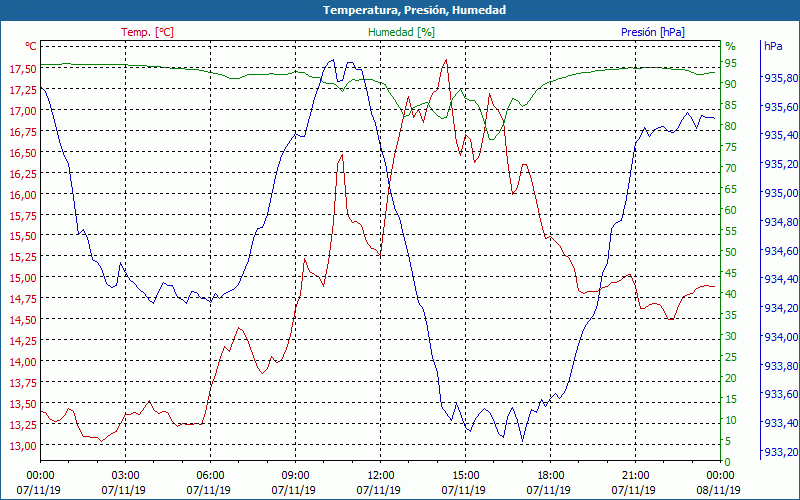Image resolution: width=800 pixels, height=500 pixels.
Task: Click the blue "hPa" axis unit label
Action: click(773, 46)
